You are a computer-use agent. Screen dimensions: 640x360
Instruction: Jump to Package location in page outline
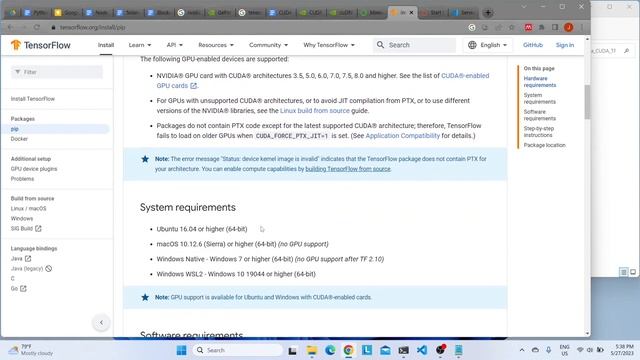point(544,145)
